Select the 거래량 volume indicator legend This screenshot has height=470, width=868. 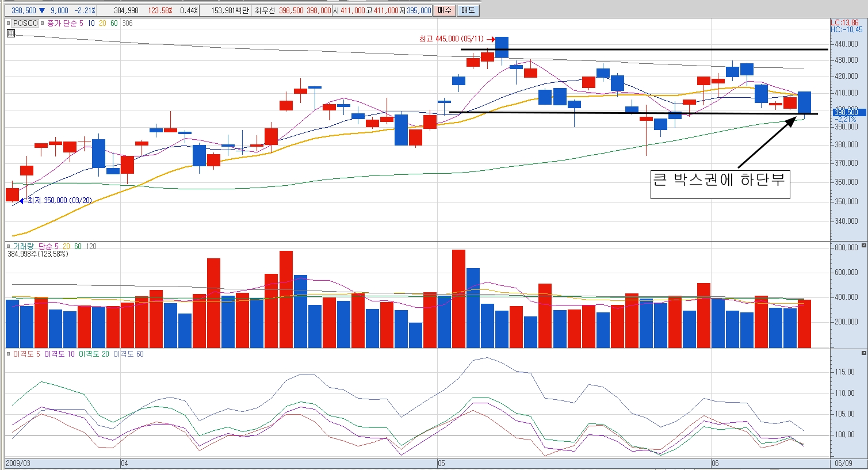tap(24, 246)
